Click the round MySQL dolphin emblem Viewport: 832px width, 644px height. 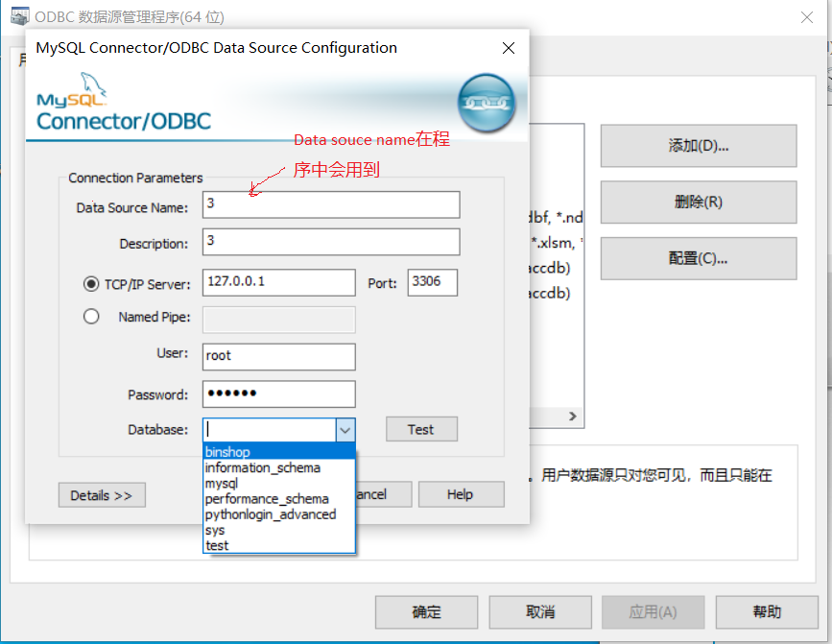[487, 101]
